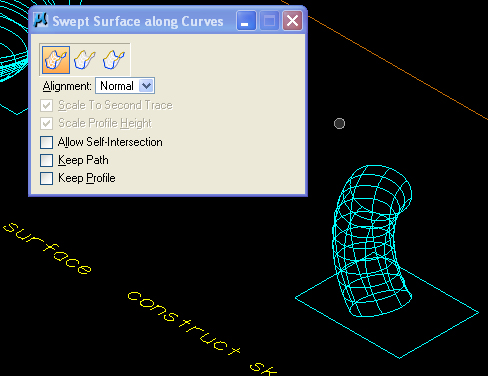Minimize the Swept Surface along Curves dialog

246,21
